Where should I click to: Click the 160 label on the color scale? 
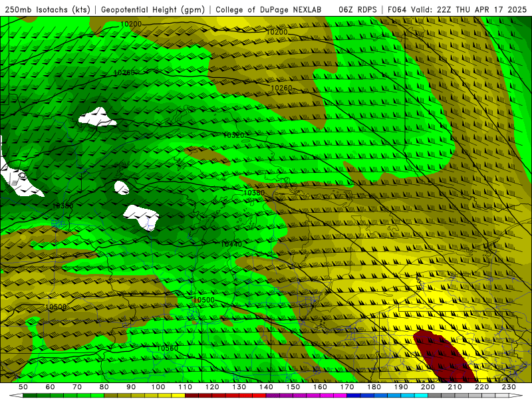coord(320,387)
